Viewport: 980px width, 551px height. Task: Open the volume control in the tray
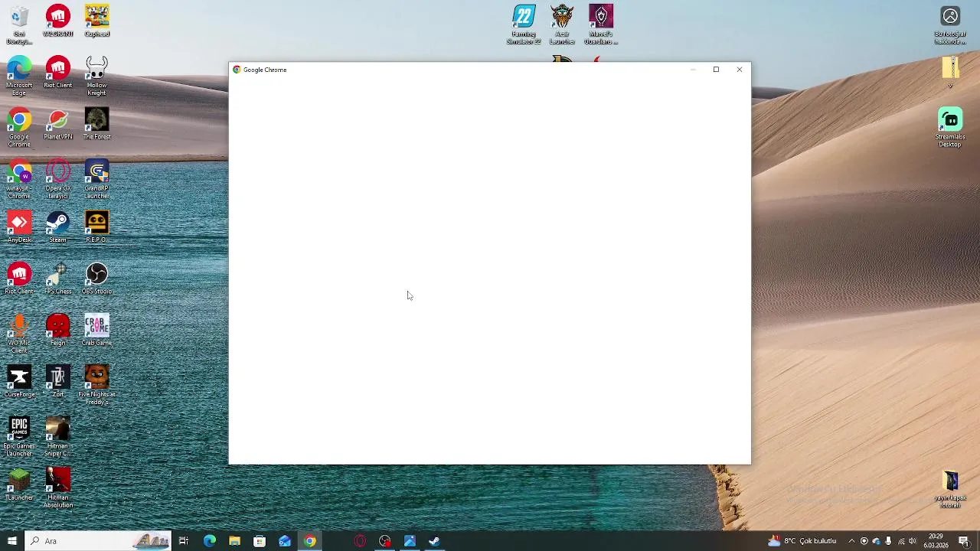coord(913,541)
